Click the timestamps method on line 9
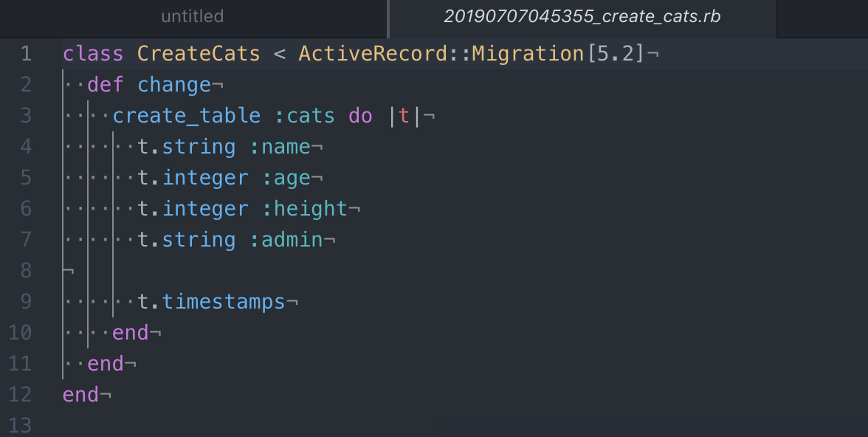Image resolution: width=868 pixels, height=437 pixels. point(224,302)
